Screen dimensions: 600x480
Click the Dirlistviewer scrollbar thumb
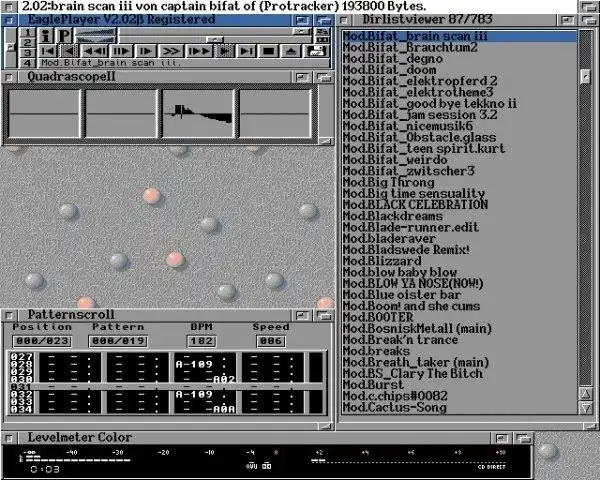point(585,77)
